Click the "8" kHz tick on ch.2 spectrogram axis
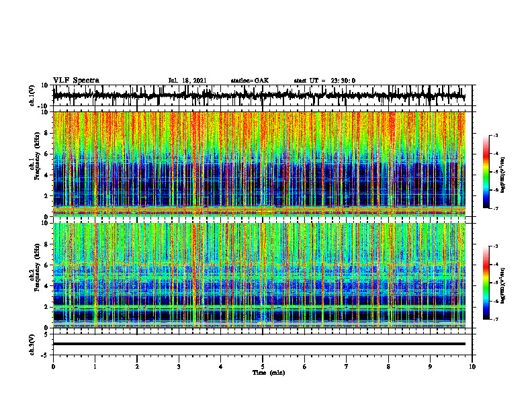The height and width of the screenshot is (411, 532). click(x=46, y=244)
